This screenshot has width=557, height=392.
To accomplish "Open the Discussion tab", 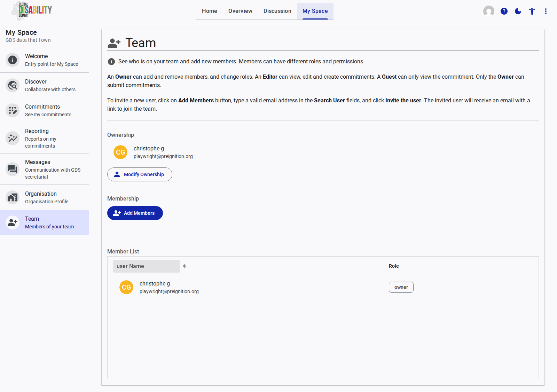I will (277, 11).
